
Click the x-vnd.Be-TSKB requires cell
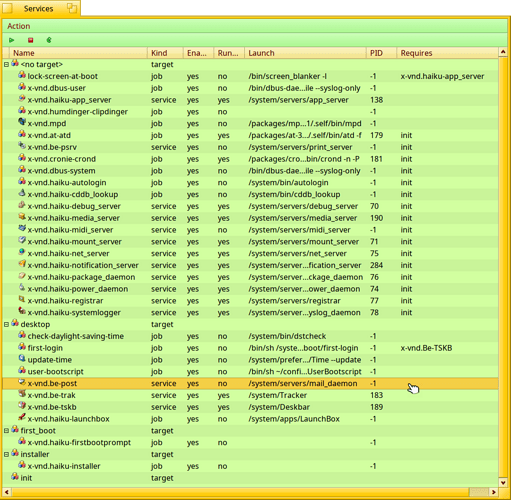point(426,348)
